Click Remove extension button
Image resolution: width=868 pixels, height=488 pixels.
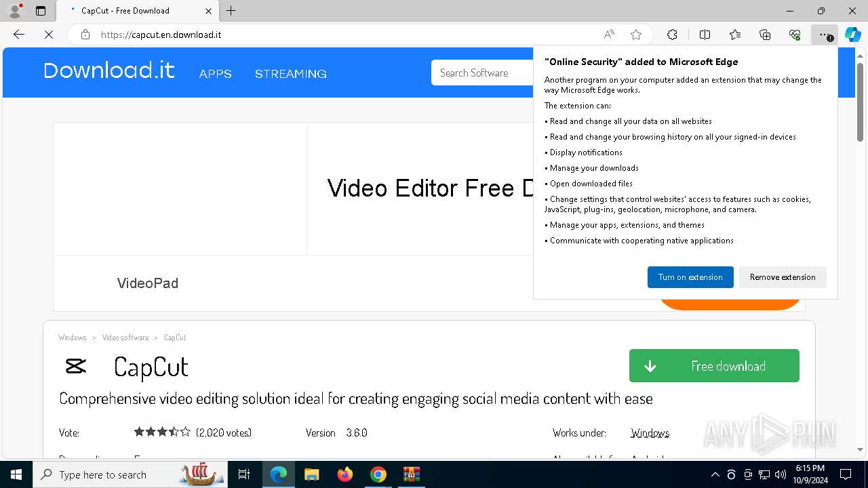click(783, 277)
